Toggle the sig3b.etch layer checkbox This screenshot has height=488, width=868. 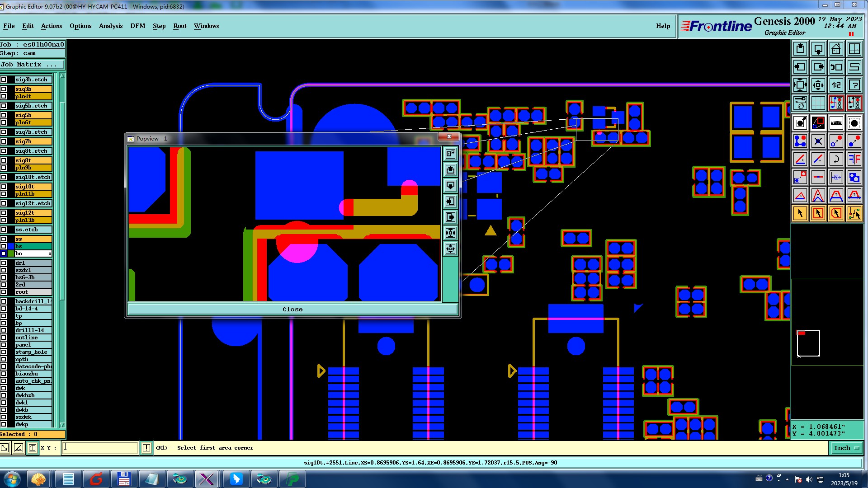pyautogui.click(x=4, y=80)
